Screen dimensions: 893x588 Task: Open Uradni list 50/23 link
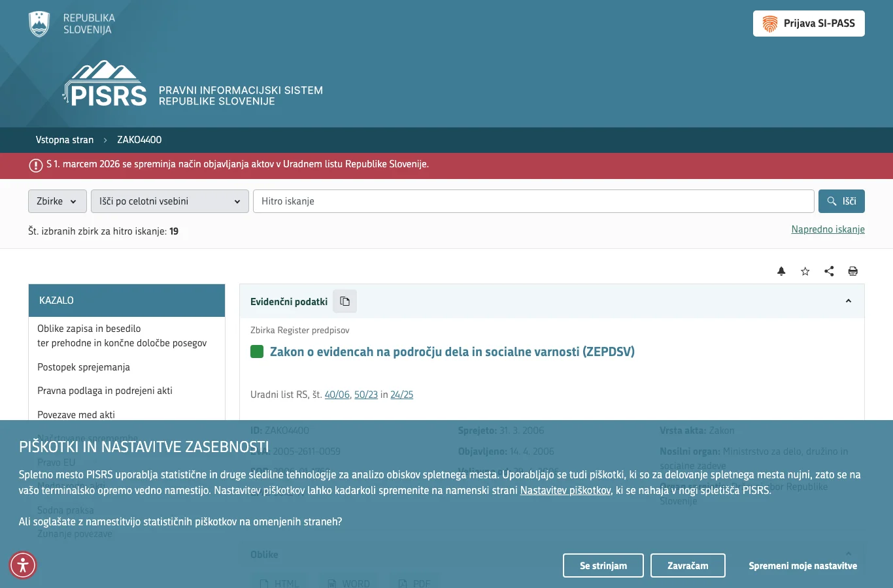point(366,395)
